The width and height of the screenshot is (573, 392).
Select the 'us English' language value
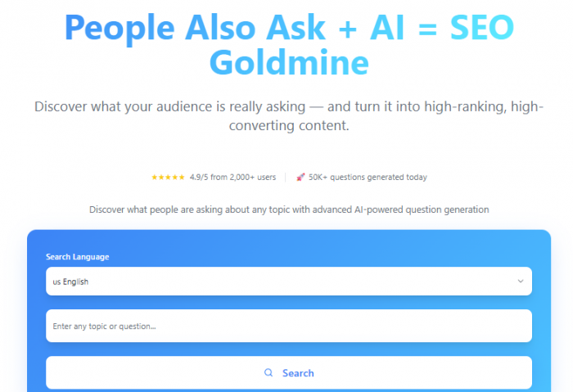(70, 282)
